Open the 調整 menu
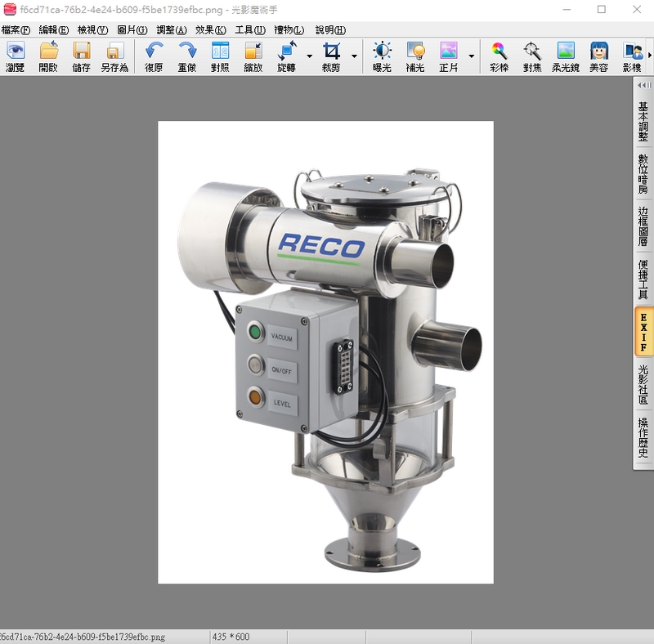 pyautogui.click(x=171, y=29)
